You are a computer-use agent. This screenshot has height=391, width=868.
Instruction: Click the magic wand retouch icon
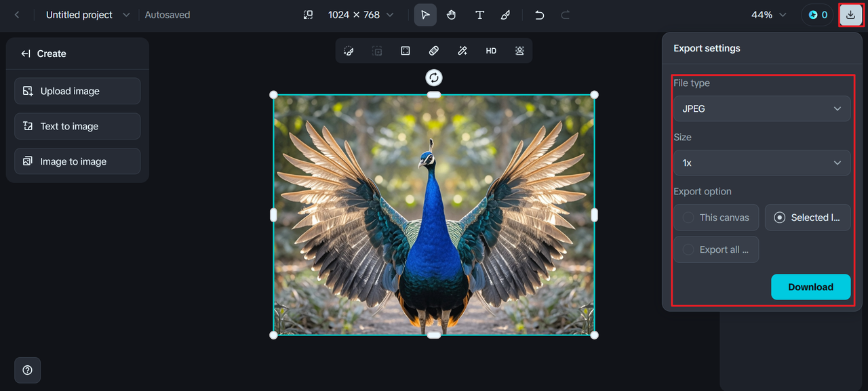[x=462, y=51]
